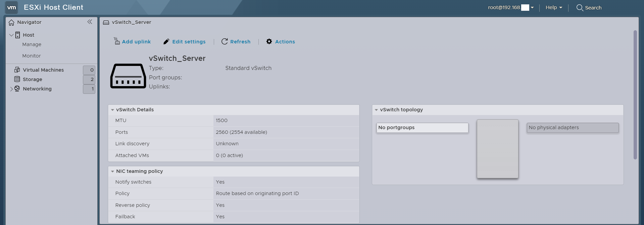Click the vSwitch block in topology diagram
The height and width of the screenshot is (225, 644).
point(497,149)
